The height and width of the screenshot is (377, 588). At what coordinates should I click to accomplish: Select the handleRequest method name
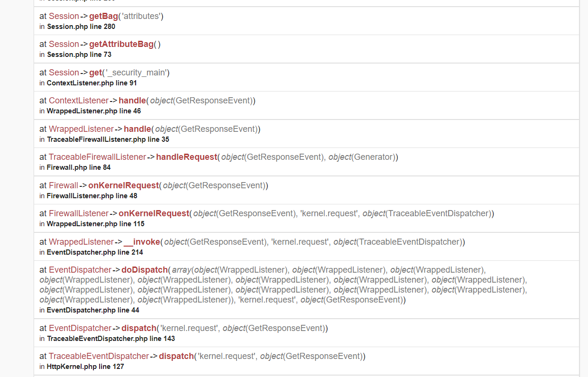pyautogui.click(x=186, y=157)
